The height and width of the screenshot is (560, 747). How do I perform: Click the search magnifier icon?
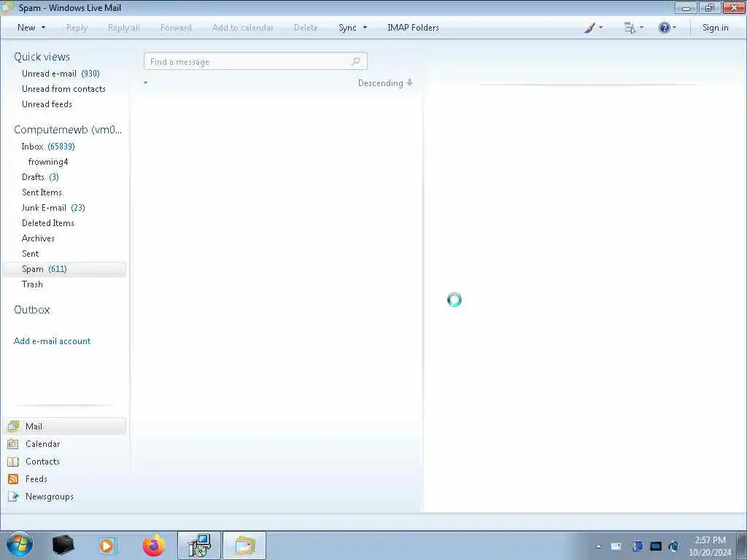pos(355,61)
